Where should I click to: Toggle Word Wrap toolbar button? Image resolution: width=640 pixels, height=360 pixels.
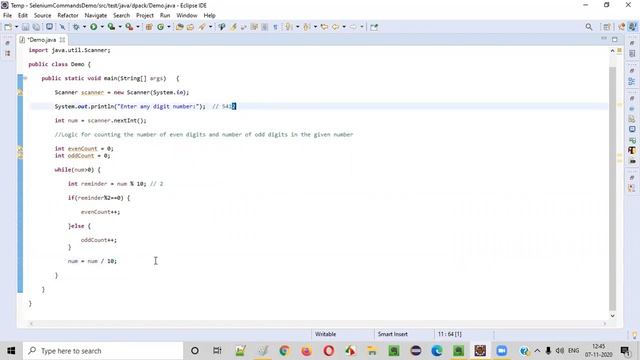[254, 27]
